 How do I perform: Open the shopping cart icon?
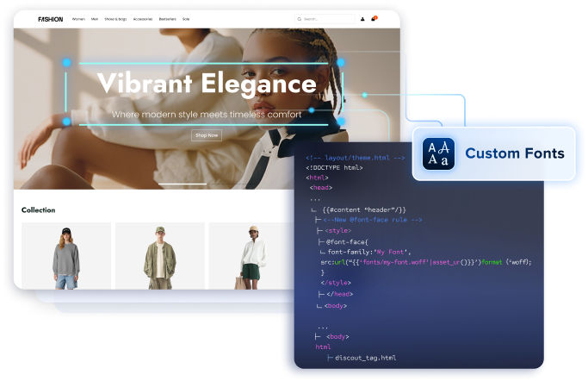(374, 18)
